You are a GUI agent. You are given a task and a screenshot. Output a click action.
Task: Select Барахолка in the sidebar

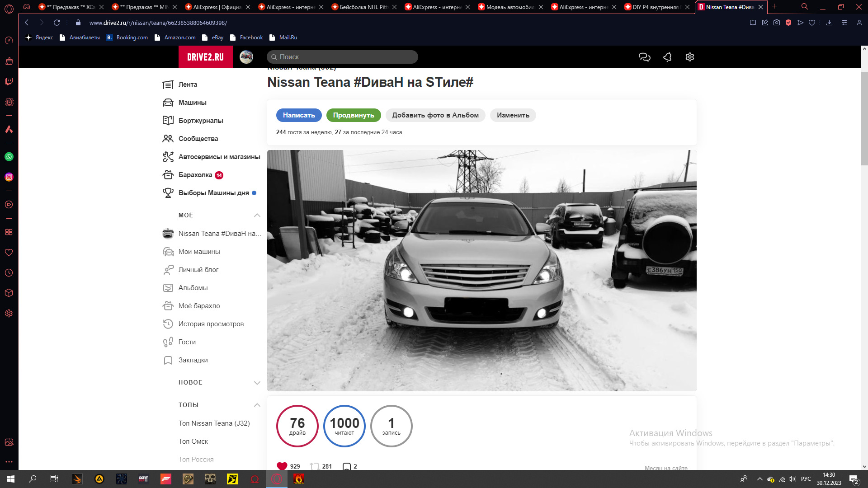[195, 175]
